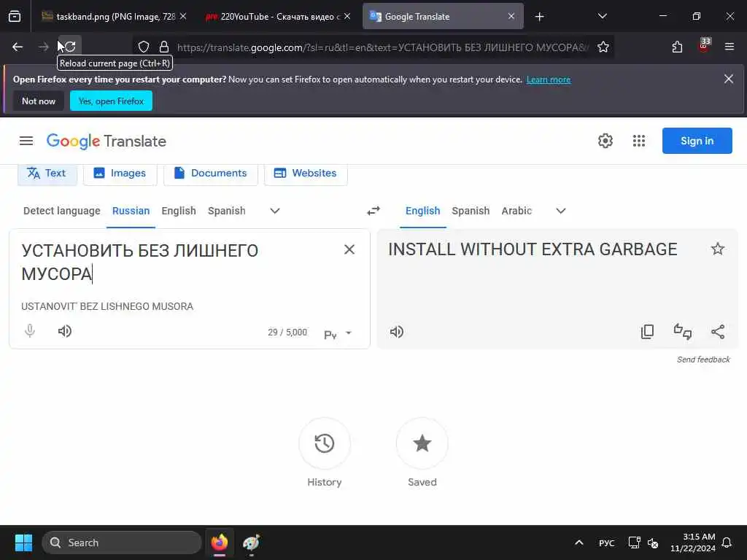Expand more target languages list

point(561,211)
